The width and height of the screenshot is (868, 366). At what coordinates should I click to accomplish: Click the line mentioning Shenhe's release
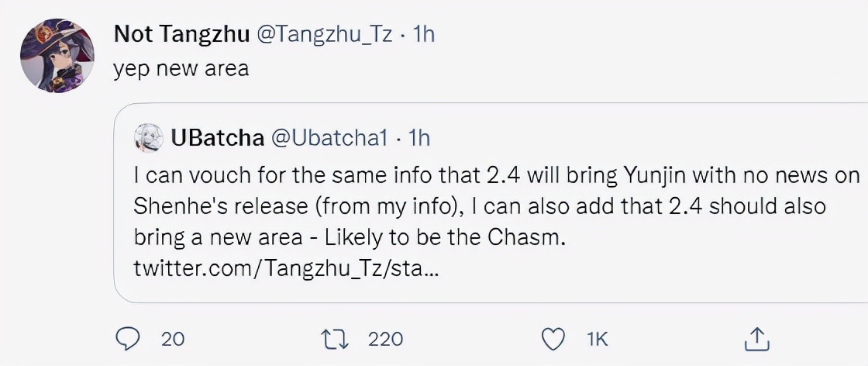click(x=479, y=207)
